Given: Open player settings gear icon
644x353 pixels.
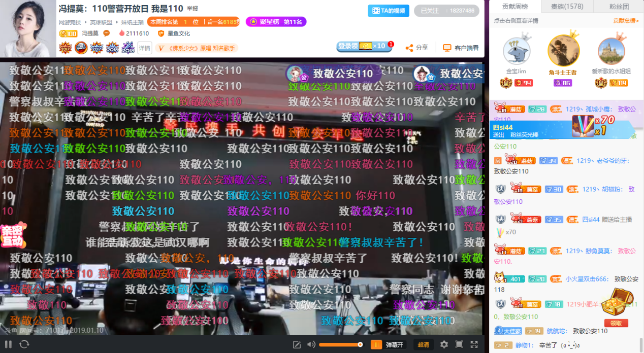Looking at the screenshot, I should [444, 345].
